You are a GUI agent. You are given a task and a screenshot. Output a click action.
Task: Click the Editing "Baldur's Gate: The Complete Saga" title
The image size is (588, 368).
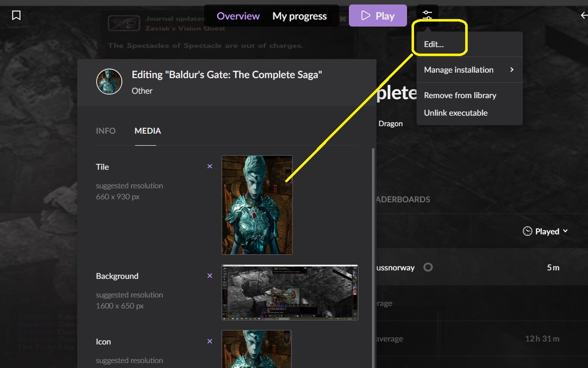(227, 75)
